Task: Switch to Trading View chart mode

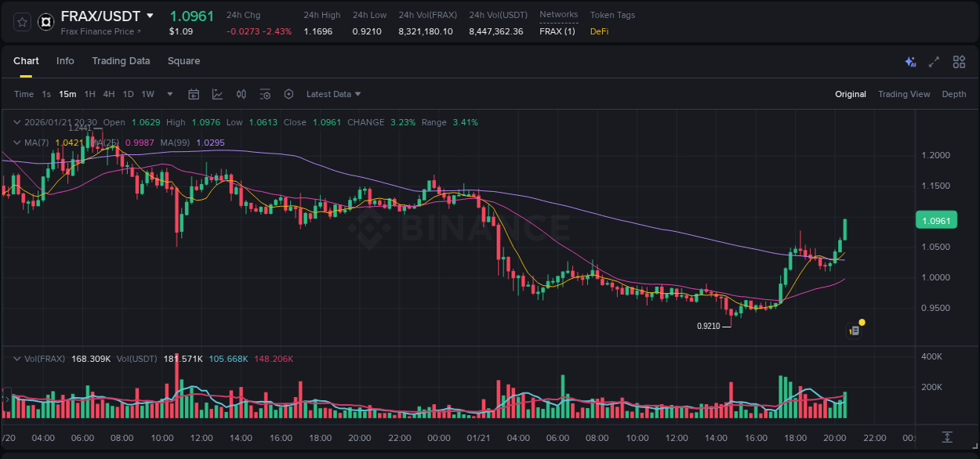Action: point(904,93)
